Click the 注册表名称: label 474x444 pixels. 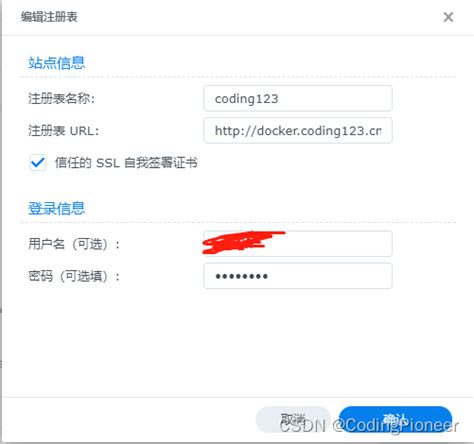[x=61, y=99]
